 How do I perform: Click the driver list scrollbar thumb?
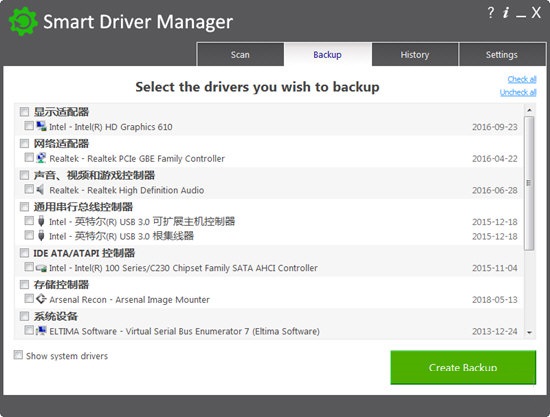[529, 183]
